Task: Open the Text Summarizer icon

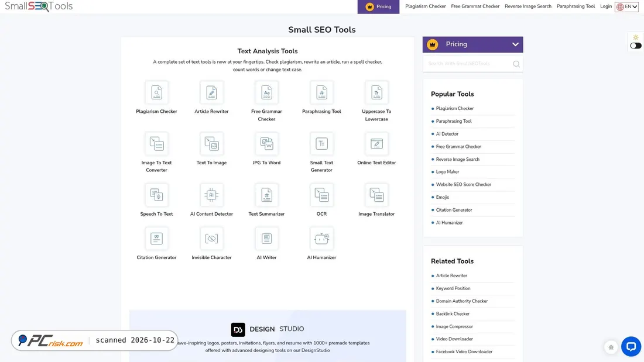Action: [x=266, y=195]
